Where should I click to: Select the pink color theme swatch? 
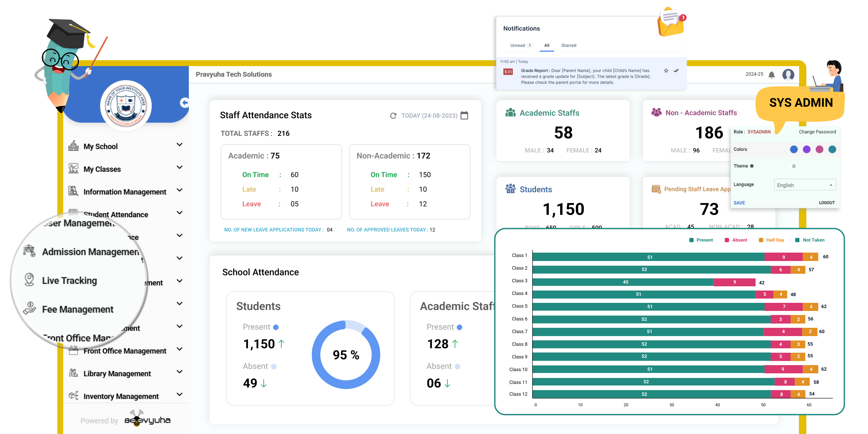(x=819, y=149)
